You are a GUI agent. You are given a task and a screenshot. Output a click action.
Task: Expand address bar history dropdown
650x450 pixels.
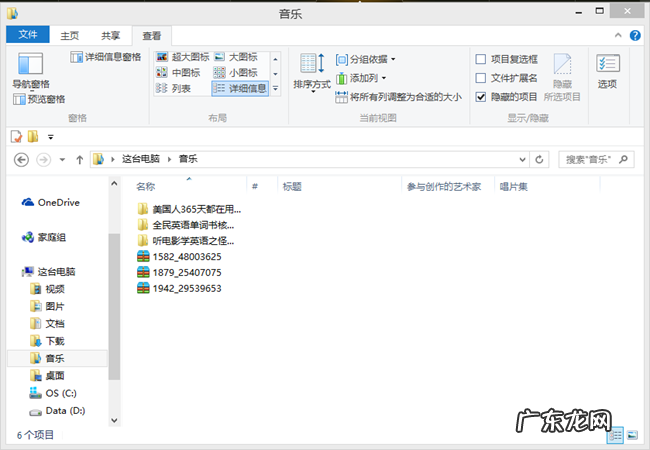tap(522, 160)
